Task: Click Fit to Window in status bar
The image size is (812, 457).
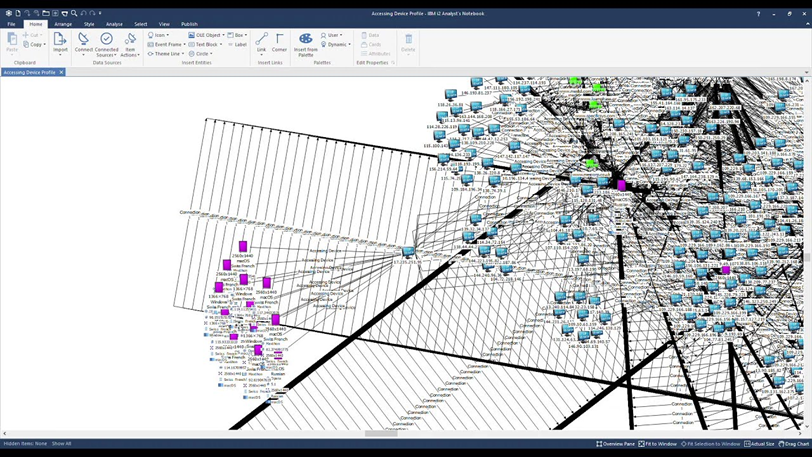Action: pos(658,444)
